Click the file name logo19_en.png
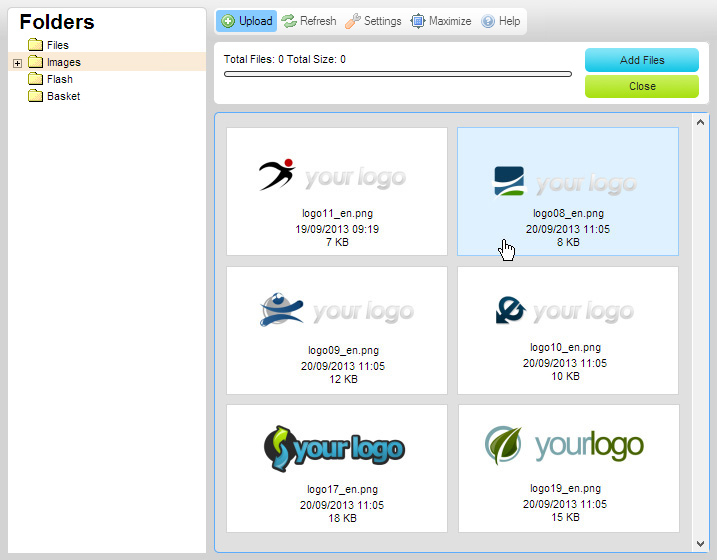This screenshot has height=560, width=717. pyautogui.click(x=565, y=489)
